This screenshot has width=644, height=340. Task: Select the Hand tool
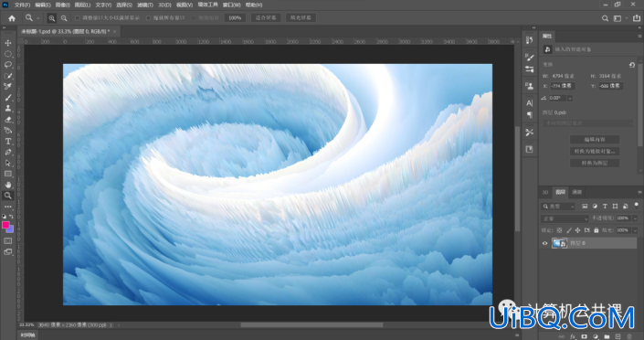8,185
